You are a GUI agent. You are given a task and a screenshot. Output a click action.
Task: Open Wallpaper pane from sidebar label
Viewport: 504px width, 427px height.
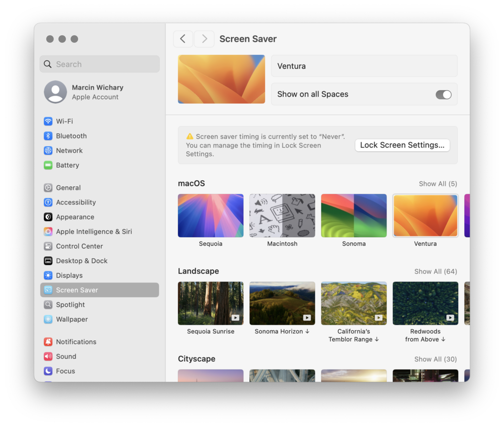(x=72, y=319)
